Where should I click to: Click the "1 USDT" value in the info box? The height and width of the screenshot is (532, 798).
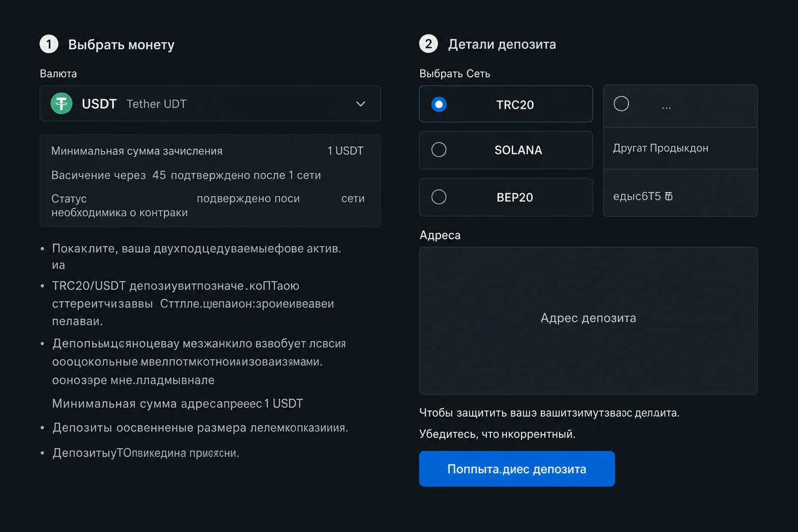click(345, 151)
